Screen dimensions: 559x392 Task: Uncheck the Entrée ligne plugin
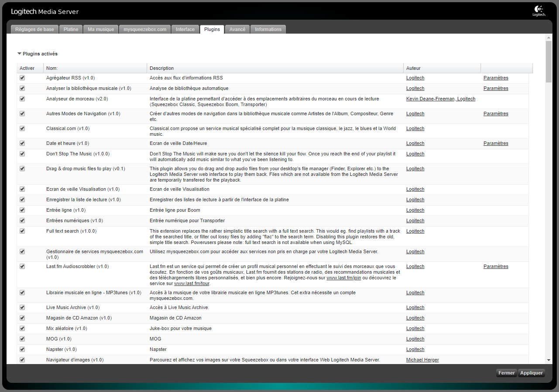pos(22,210)
